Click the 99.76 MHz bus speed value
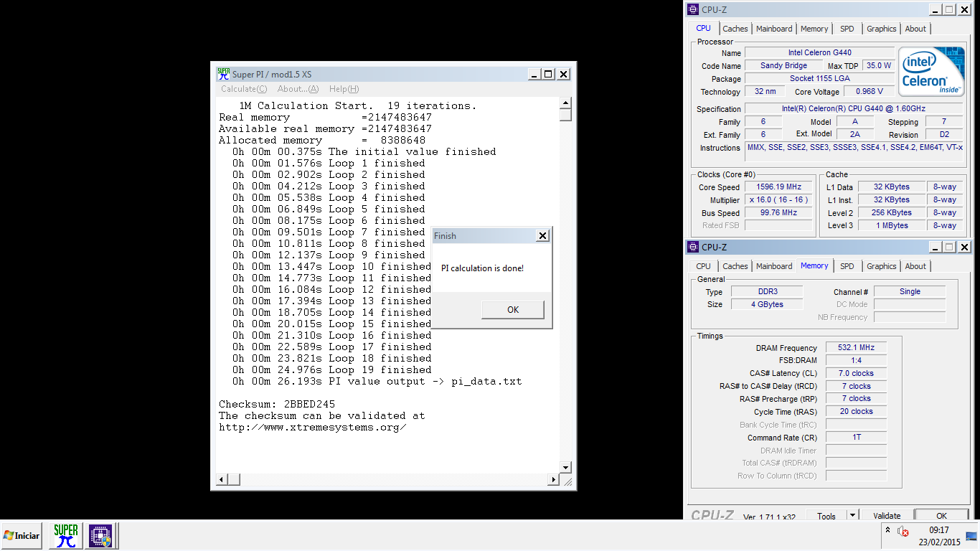This screenshot has width=980, height=551. (778, 213)
